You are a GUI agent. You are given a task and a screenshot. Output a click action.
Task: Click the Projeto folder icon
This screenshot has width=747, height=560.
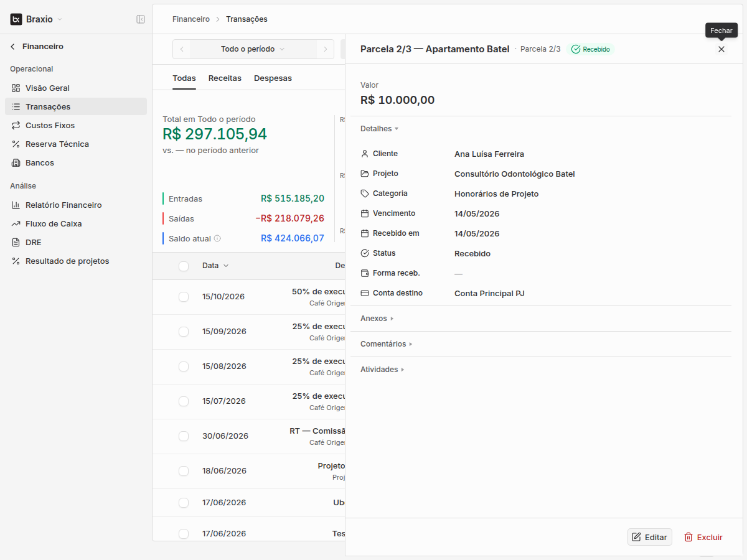365,174
